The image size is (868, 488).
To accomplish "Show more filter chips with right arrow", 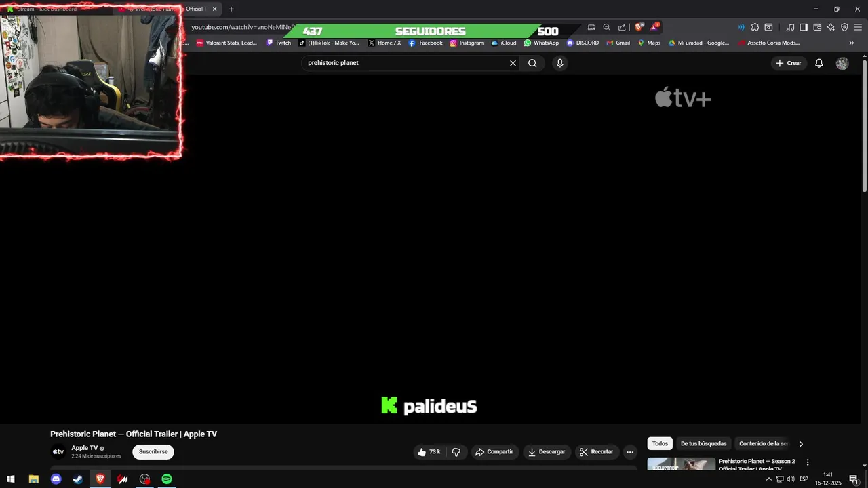I will (x=801, y=444).
